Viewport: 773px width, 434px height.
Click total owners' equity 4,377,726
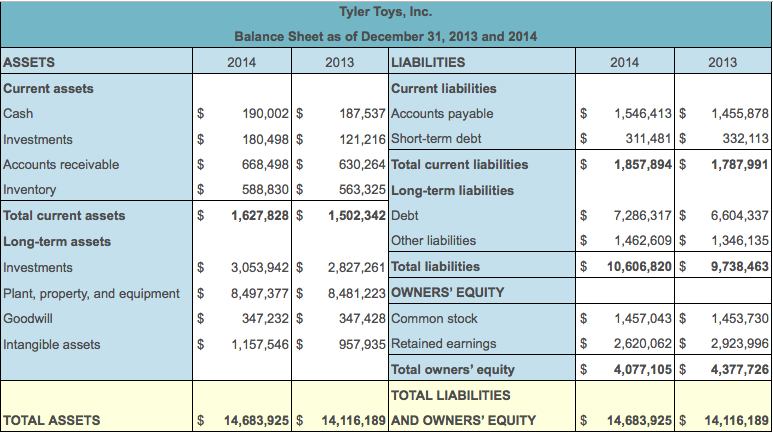click(x=739, y=370)
